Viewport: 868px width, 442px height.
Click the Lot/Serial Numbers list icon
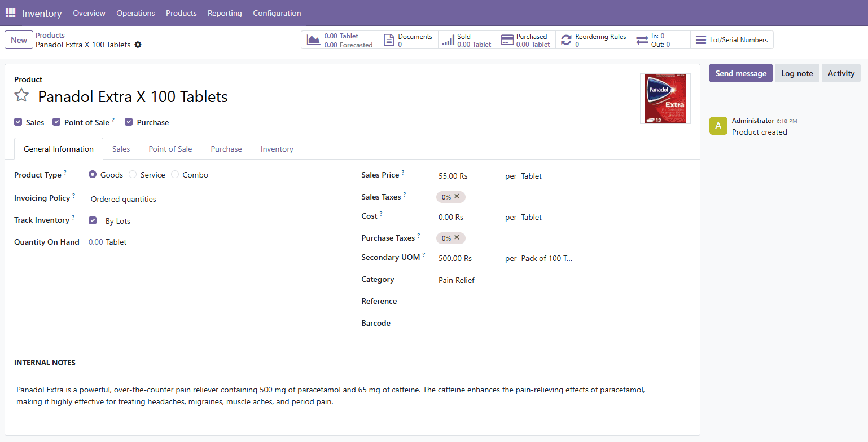click(700, 40)
